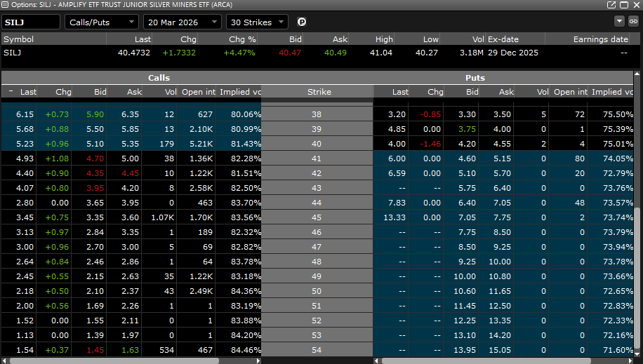Viewport: 643px width, 364px height.
Task: Select strike 54 row
Action: (317, 350)
